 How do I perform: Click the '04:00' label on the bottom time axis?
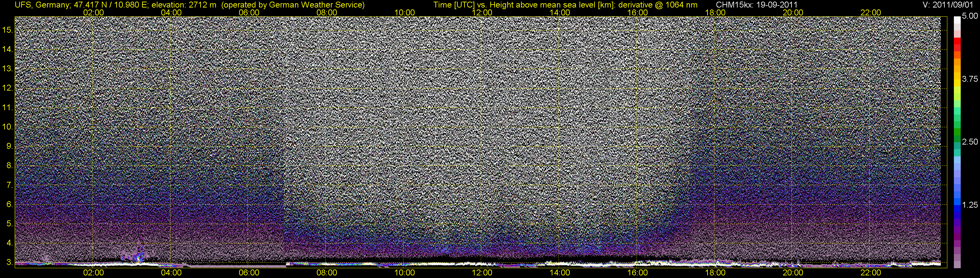(x=171, y=273)
